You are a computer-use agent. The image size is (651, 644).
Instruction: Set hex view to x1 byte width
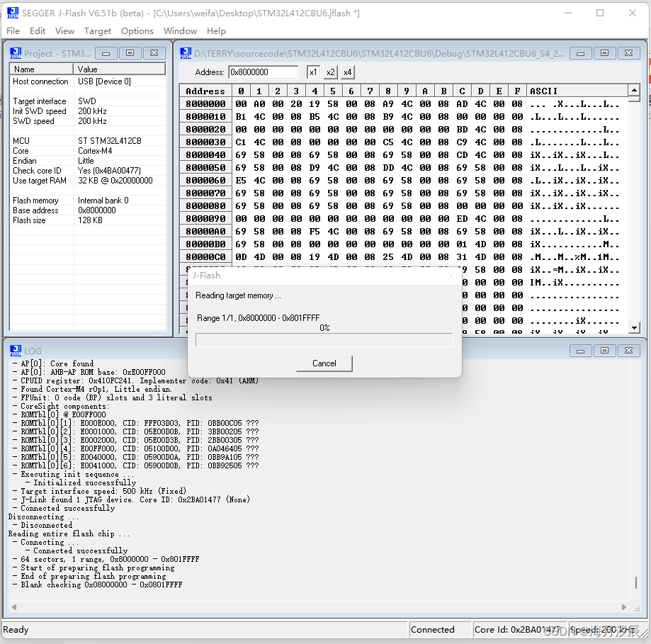click(313, 72)
